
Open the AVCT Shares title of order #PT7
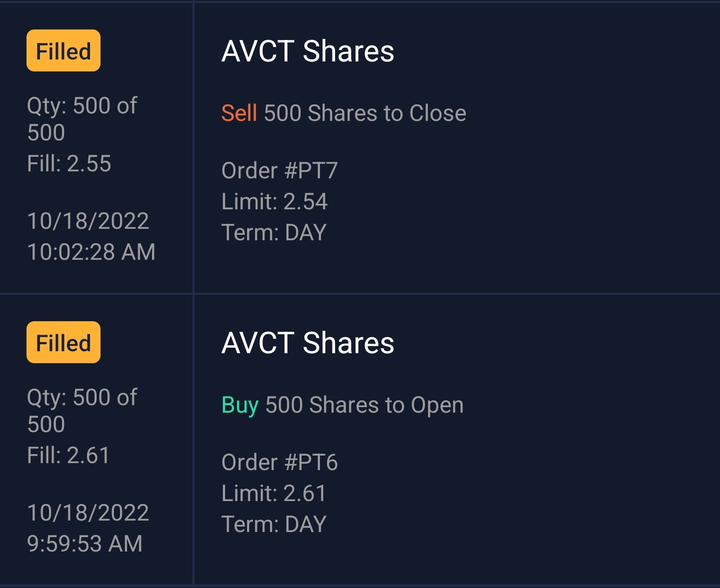(x=307, y=51)
